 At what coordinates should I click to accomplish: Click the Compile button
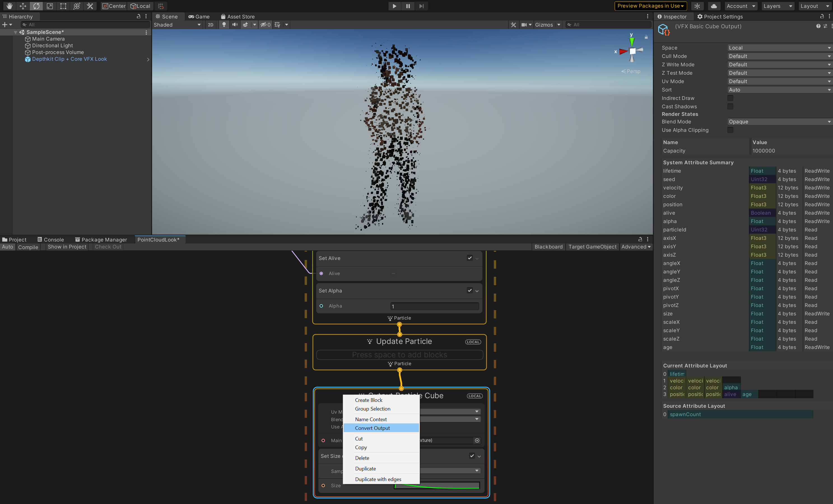click(28, 247)
